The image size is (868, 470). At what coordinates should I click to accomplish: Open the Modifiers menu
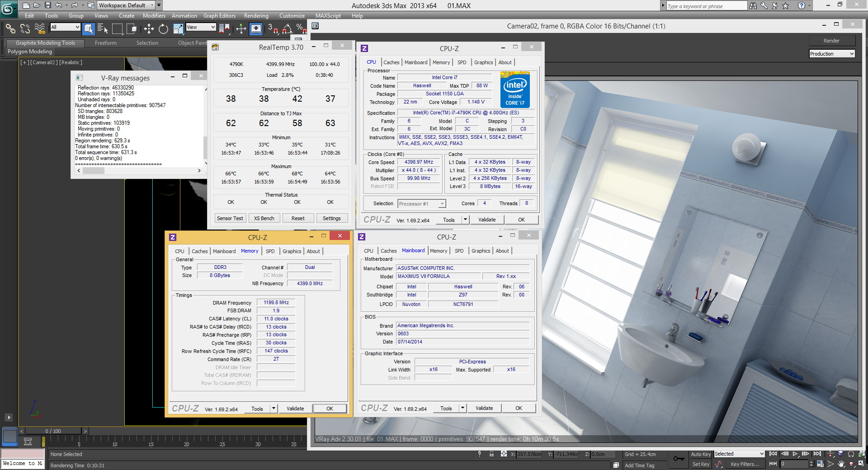(x=154, y=15)
